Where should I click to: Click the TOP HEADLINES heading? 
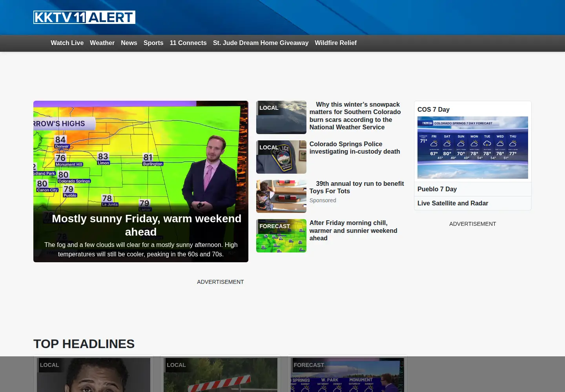[84, 344]
